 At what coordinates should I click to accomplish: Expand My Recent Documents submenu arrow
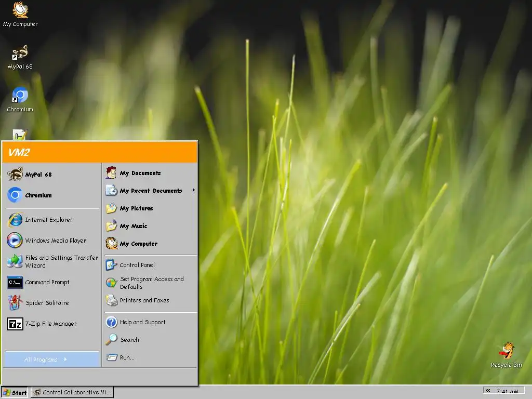pos(193,190)
